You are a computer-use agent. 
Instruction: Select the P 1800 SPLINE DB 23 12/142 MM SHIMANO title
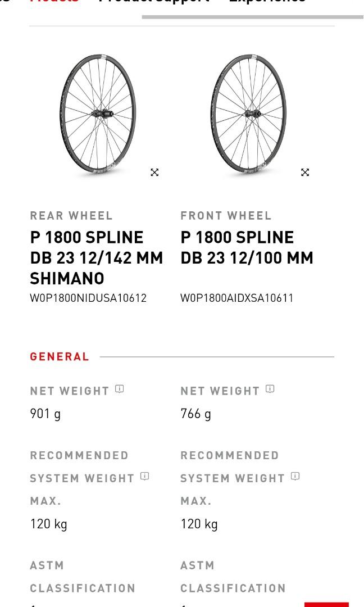[x=97, y=257]
